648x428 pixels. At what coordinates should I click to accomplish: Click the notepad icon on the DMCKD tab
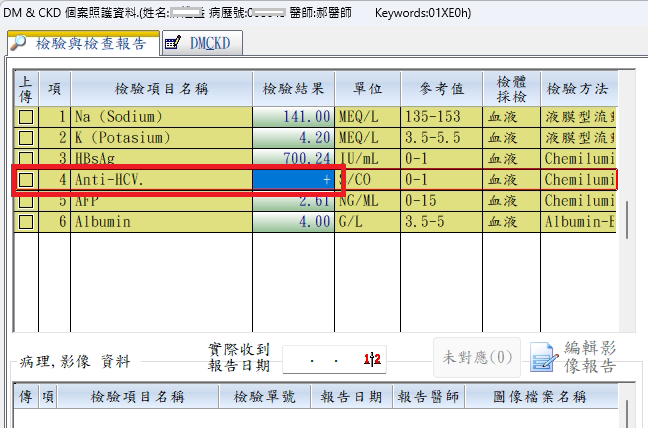[173, 44]
